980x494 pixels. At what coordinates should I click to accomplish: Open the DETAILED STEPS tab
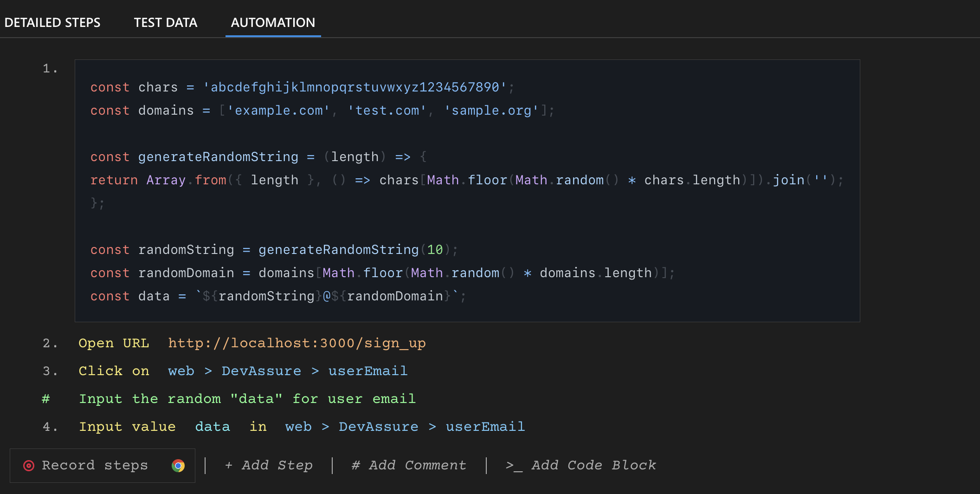(x=52, y=22)
